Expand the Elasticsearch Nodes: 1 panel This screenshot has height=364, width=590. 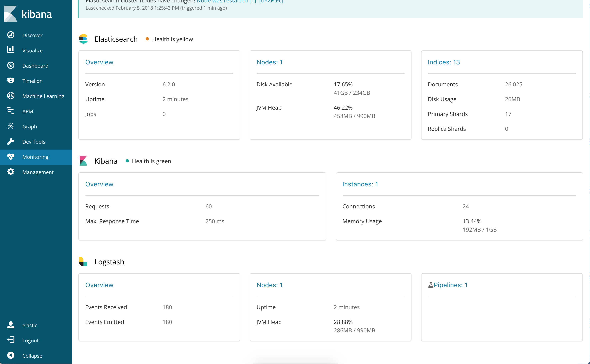click(x=270, y=62)
